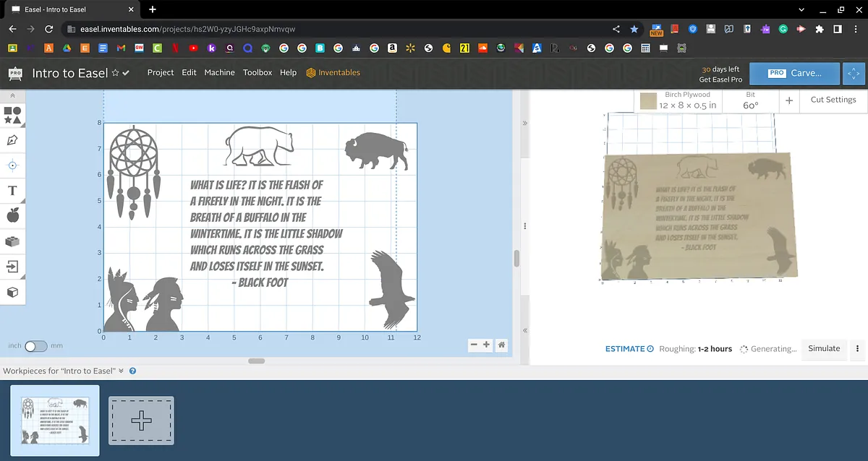Click the machine jog arrows button
The width and height of the screenshot is (868, 461).
point(854,73)
